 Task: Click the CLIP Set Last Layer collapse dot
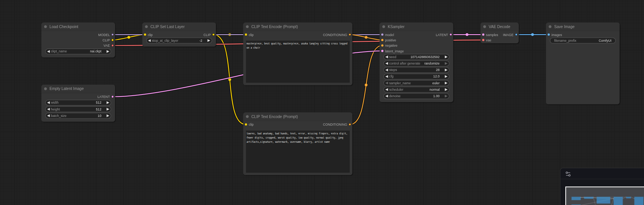[146, 27]
